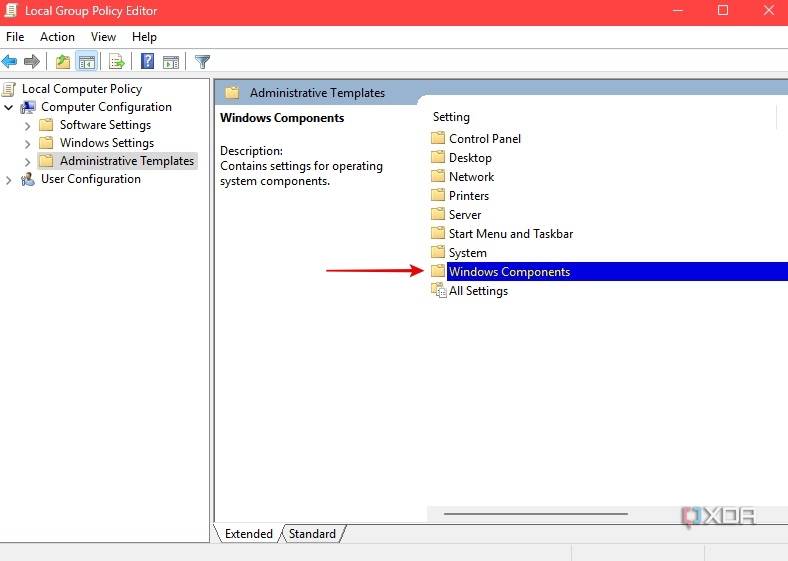Open the Help question mark icon
The image size is (788, 561).
(147, 61)
